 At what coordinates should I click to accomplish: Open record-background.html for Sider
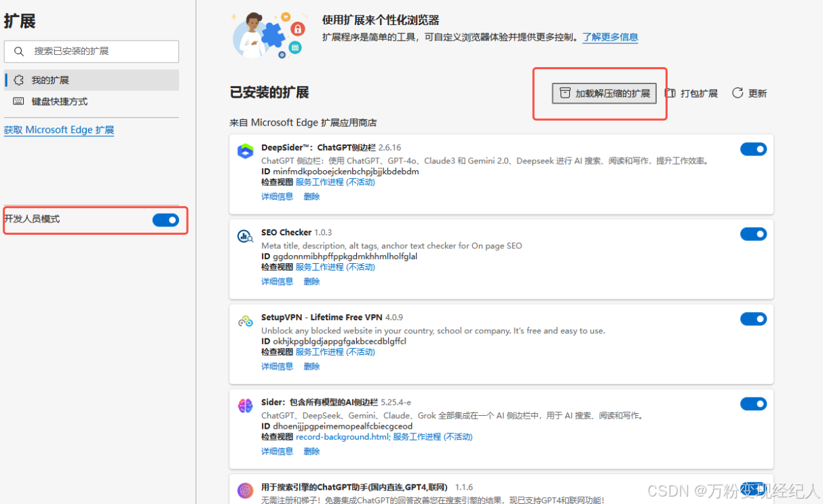[343, 437]
